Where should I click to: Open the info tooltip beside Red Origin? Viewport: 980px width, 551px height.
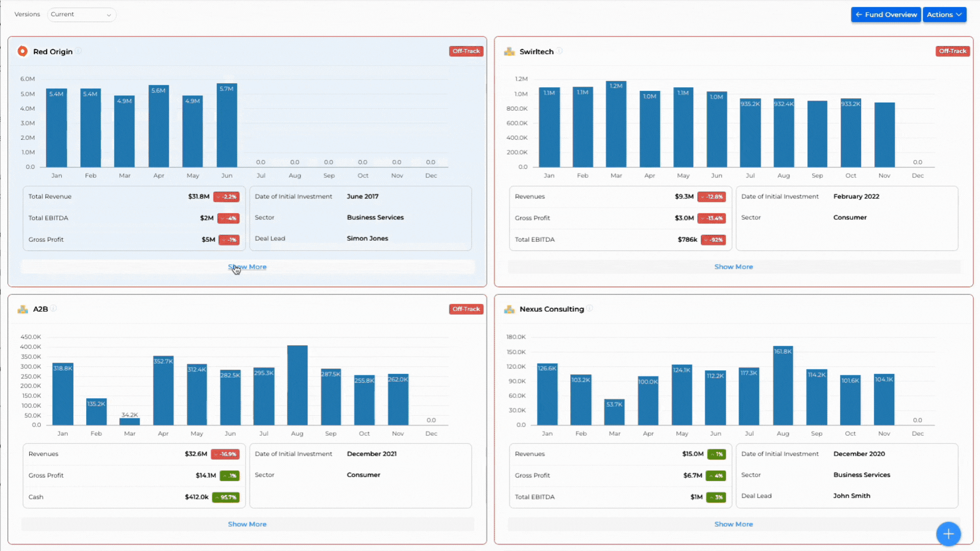[79, 51]
